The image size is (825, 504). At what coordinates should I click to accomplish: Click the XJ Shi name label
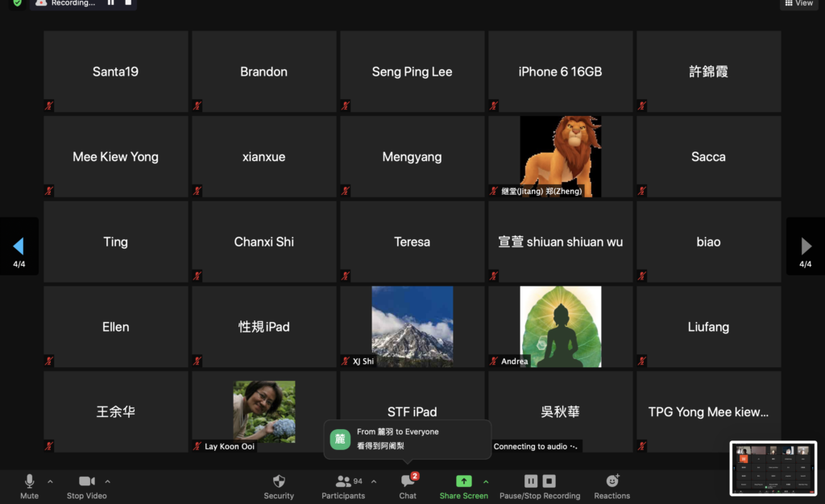(363, 361)
